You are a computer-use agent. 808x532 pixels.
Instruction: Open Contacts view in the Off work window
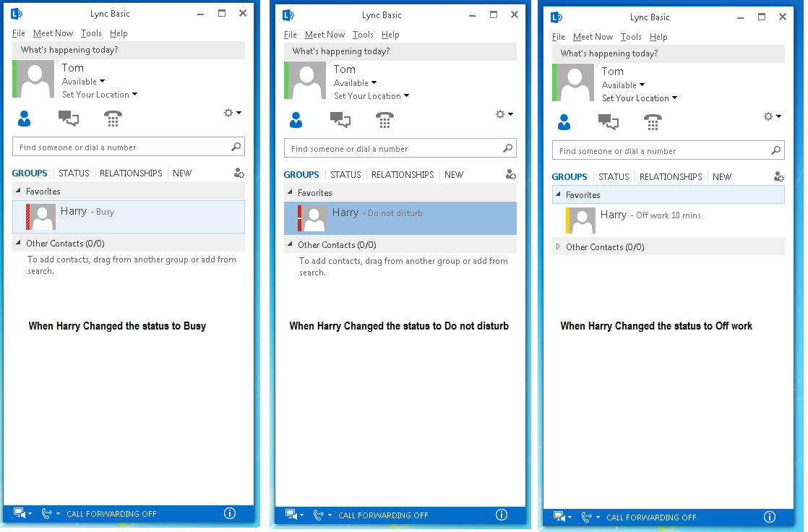[x=564, y=122]
